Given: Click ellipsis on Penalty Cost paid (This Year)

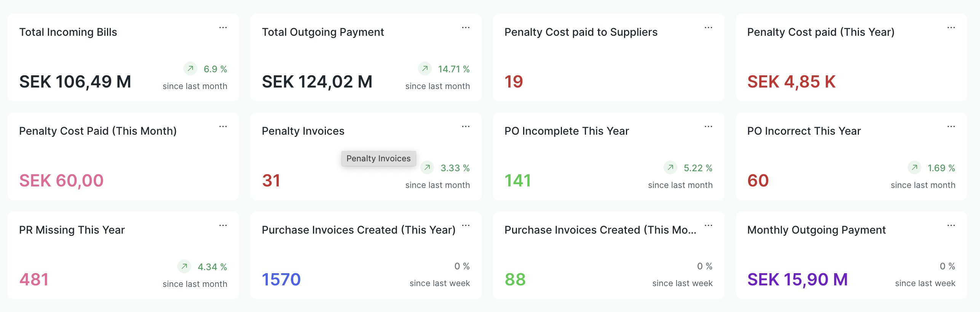Looking at the screenshot, I should point(951,28).
